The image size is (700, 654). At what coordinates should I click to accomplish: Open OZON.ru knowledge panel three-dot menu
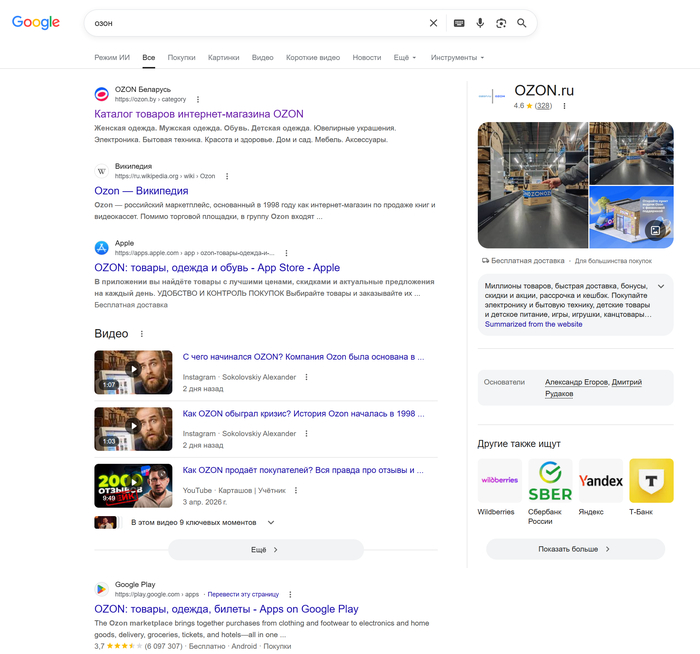point(564,106)
